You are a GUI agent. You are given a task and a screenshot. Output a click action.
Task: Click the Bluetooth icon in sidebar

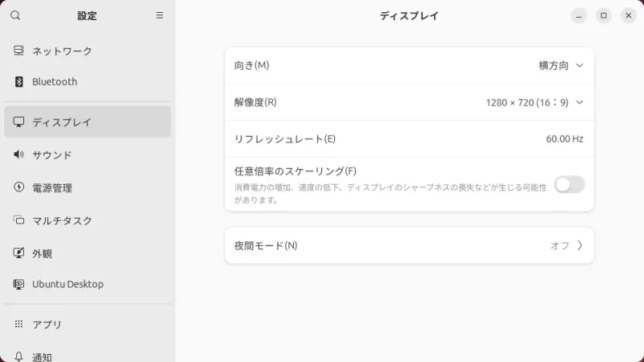pos(19,81)
